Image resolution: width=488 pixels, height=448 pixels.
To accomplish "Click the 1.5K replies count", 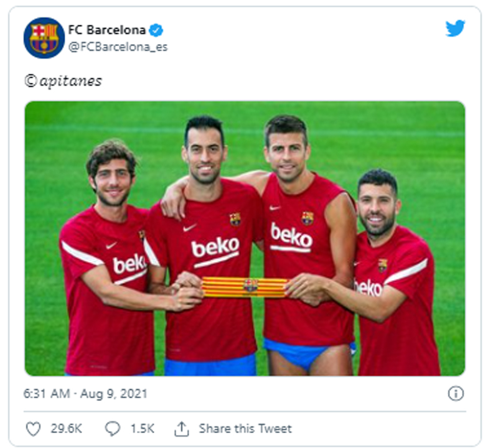I will point(142,429).
